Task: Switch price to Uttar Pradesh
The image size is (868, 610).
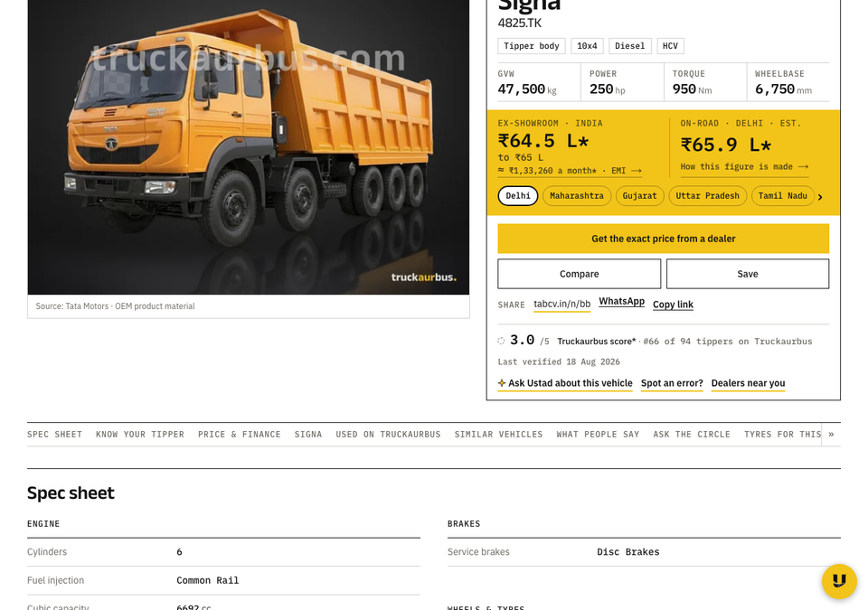Action: 707,196
